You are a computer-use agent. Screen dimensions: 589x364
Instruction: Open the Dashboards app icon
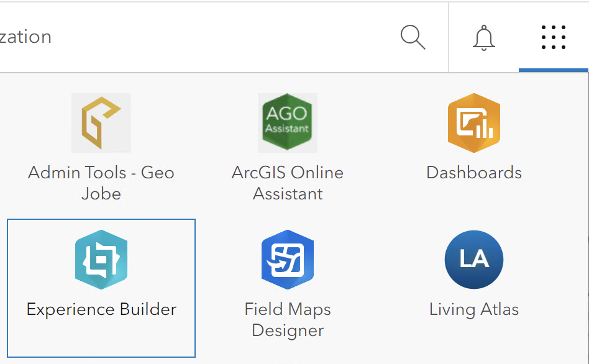(x=473, y=123)
